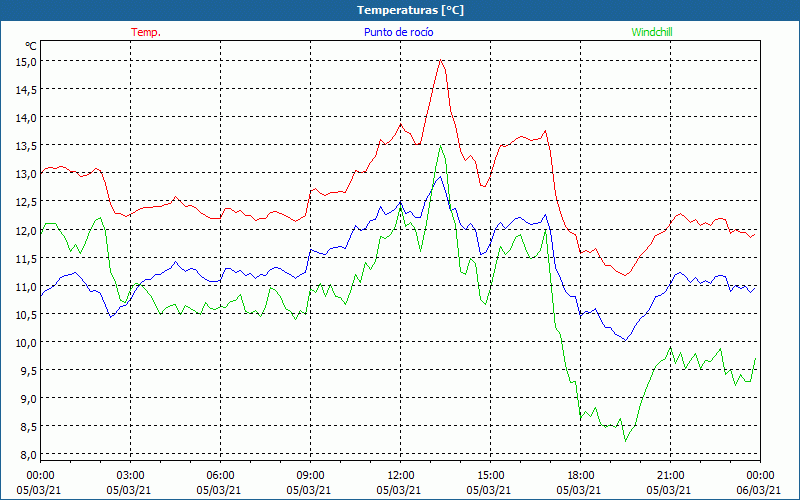Click the 10,0 y-axis value

tap(27, 343)
